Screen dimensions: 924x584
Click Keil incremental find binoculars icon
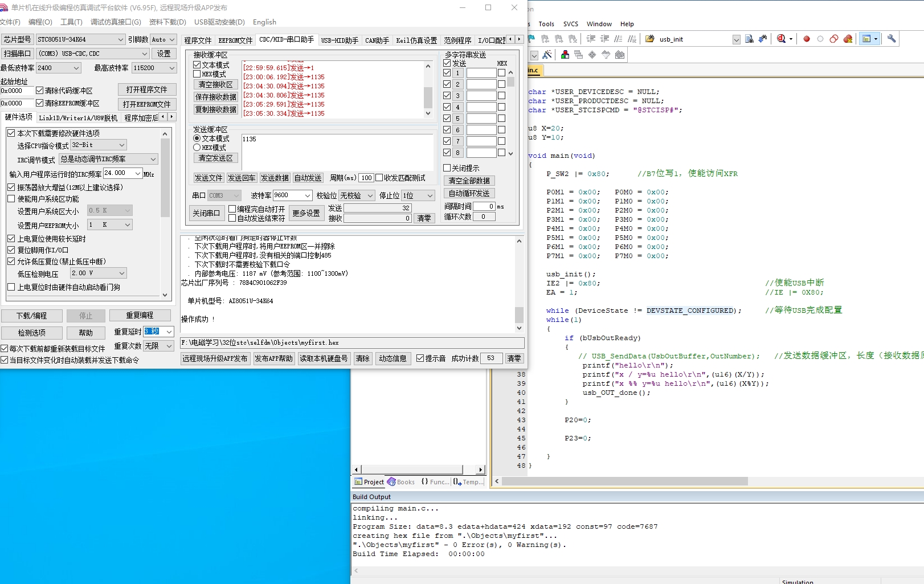[x=763, y=39]
